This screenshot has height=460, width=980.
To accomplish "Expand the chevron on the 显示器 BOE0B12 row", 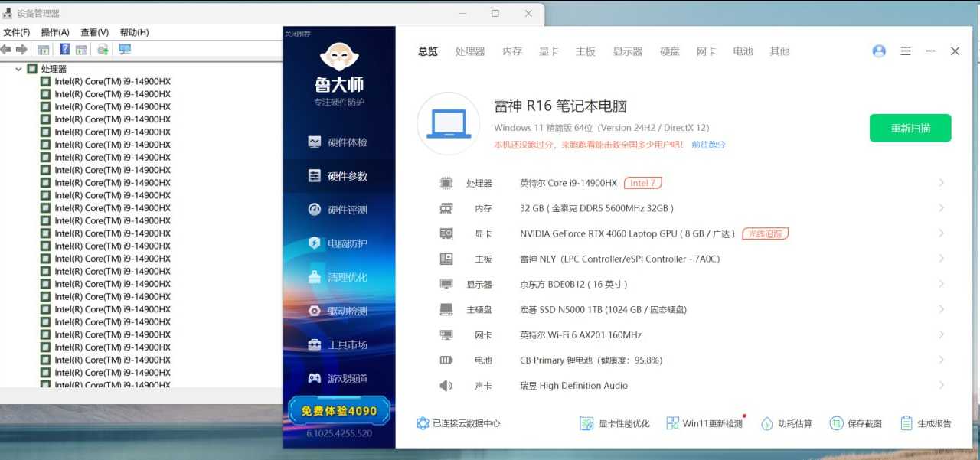I will tap(941, 284).
